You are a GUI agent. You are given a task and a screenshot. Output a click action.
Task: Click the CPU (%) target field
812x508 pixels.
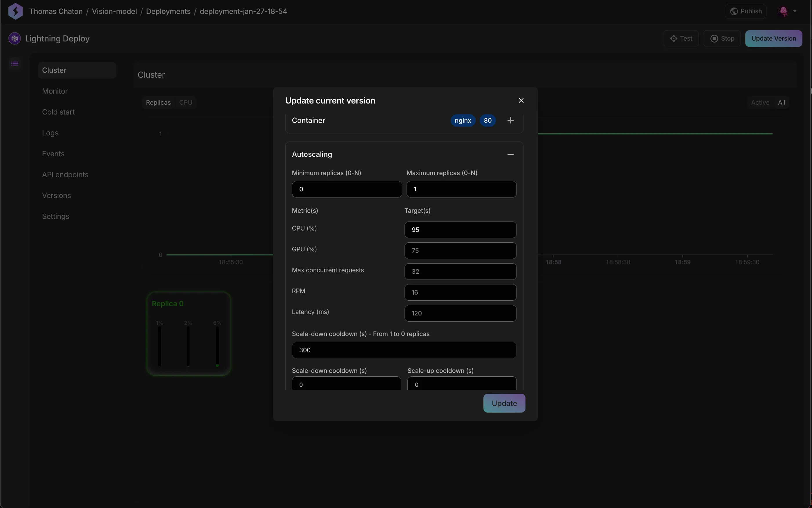click(x=460, y=230)
